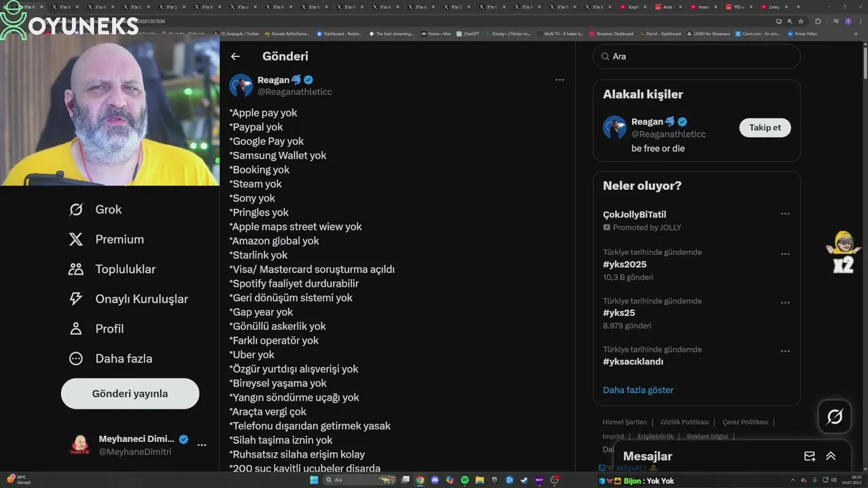Open Epic Games from the taskbar

click(494, 480)
